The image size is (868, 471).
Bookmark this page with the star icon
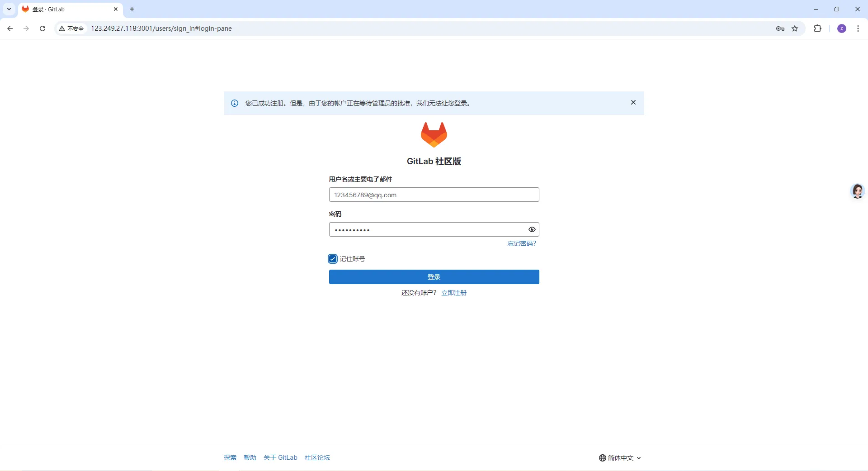pos(795,29)
